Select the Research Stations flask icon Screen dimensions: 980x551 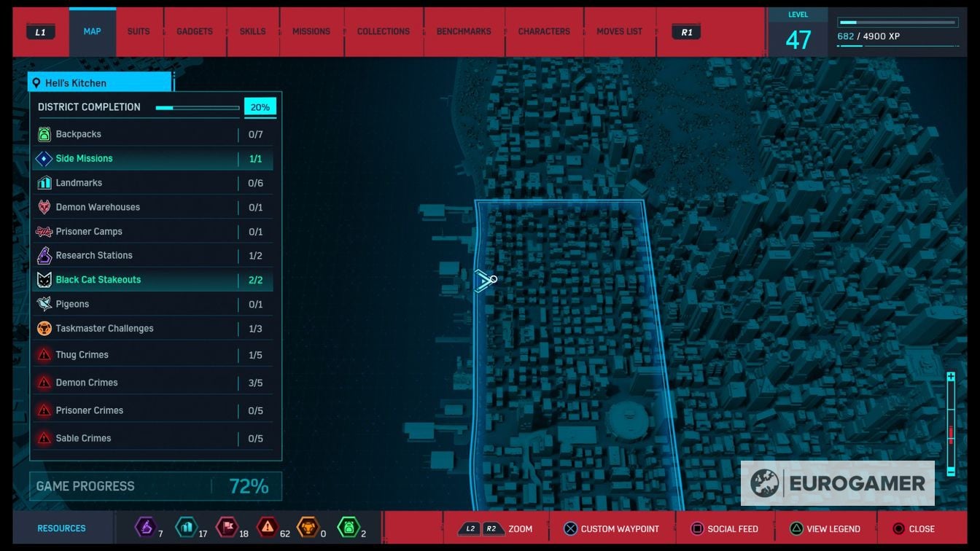click(x=44, y=256)
